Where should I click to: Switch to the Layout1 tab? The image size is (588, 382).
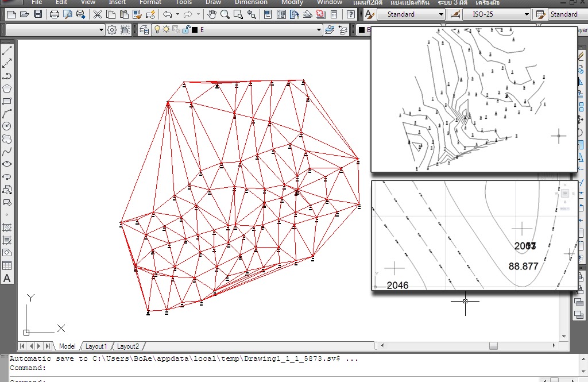(x=96, y=346)
